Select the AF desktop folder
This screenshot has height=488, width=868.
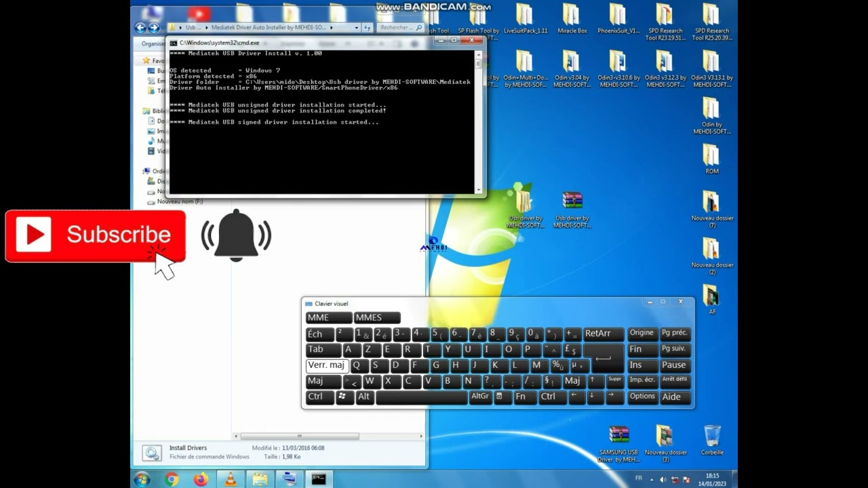coord(711,300)
